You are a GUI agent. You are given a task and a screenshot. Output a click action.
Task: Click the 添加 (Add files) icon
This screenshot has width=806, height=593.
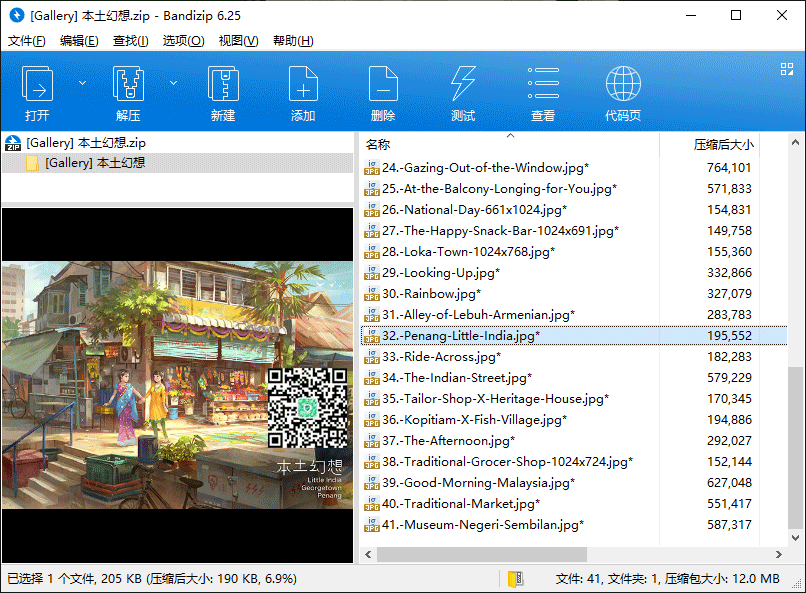pyautogui.click(x=303, y=93)
